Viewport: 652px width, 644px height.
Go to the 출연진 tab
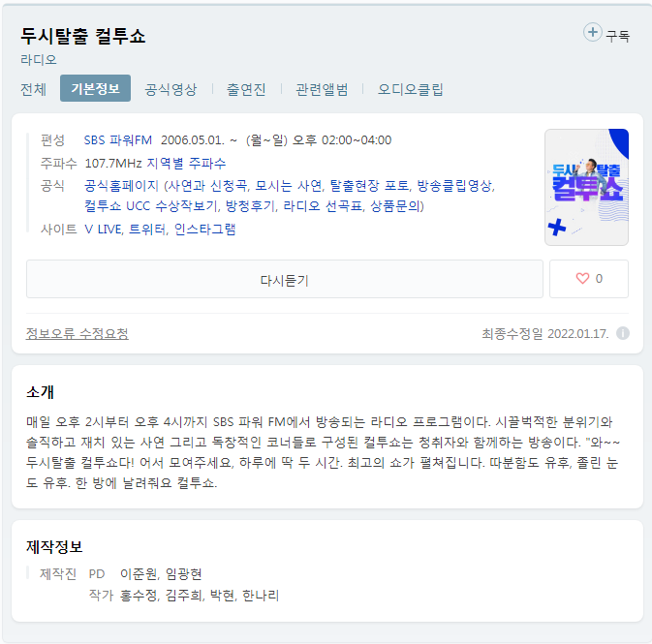(246, 89)
